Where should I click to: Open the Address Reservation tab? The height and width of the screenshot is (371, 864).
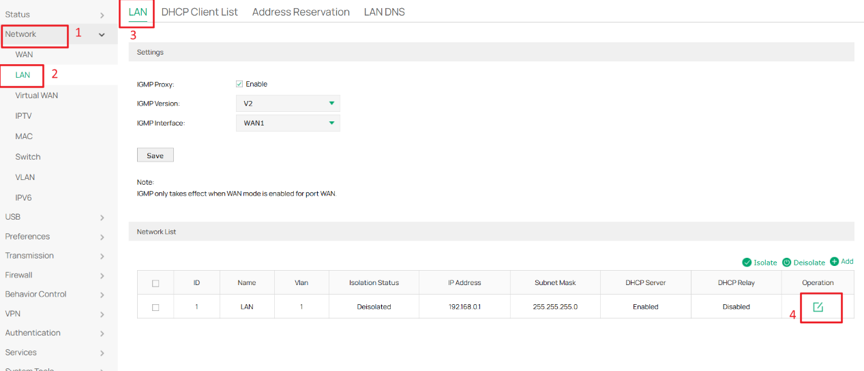coord(301,12)
